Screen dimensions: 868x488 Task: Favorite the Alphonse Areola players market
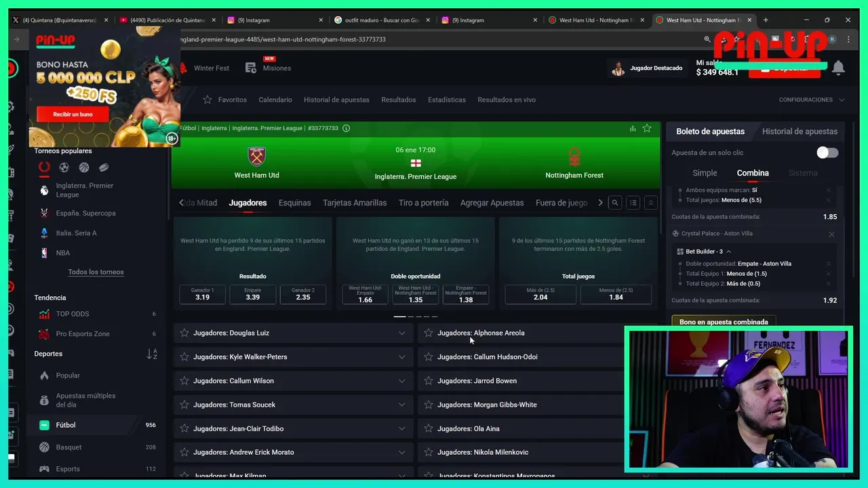tap(429, 333)
